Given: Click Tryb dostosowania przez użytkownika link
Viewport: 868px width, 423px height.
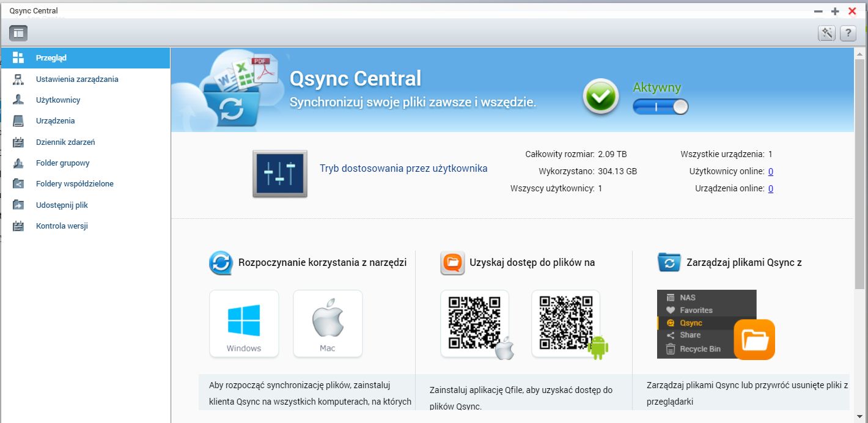Looking at the screenshot, I should pyautogui.click(x=403, y=168).
